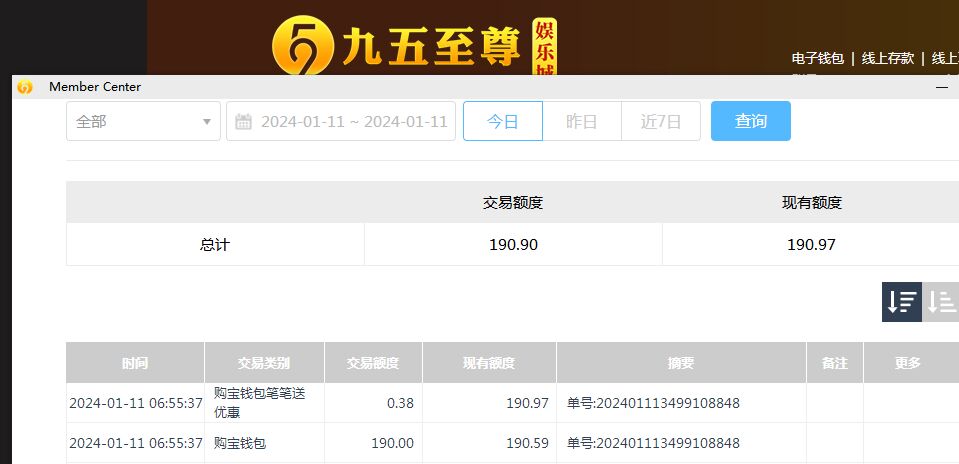This screenshot has width=959, height=464.
Task: Select descending sort order icon
Action: tap(902, 302)
